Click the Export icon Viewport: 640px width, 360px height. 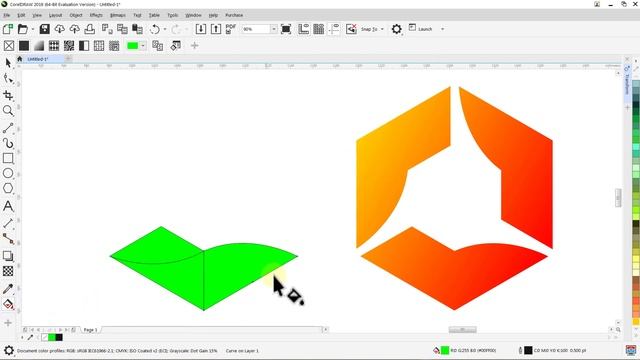(216, 29)
